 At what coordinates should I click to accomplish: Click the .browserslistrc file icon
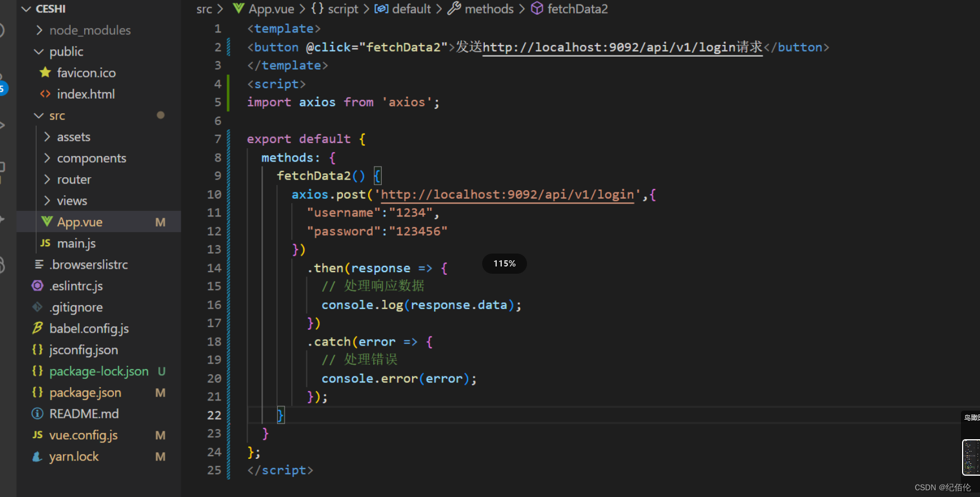(x=39, y=264)
